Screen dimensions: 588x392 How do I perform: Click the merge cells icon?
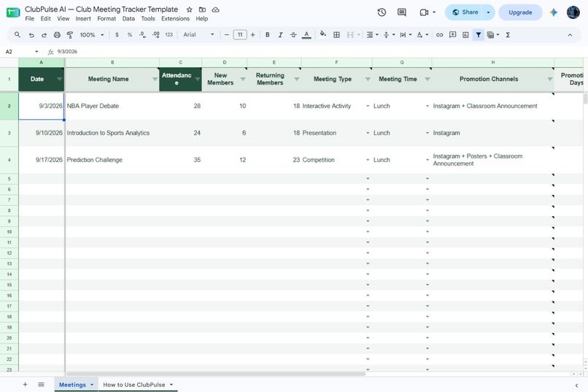(350, 35)
